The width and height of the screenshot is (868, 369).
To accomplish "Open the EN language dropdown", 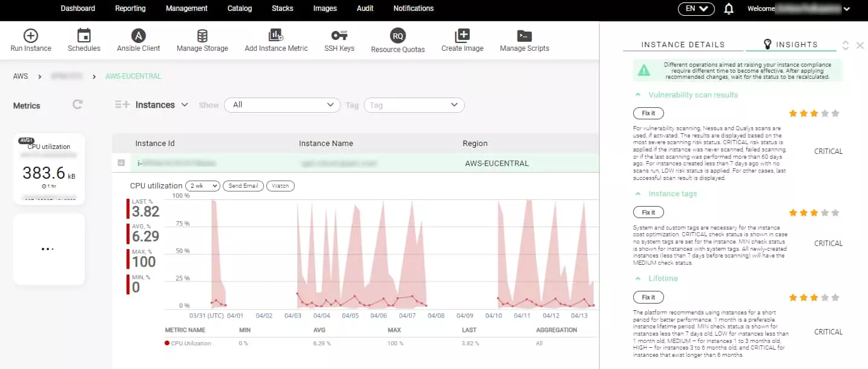I will 696,9.
